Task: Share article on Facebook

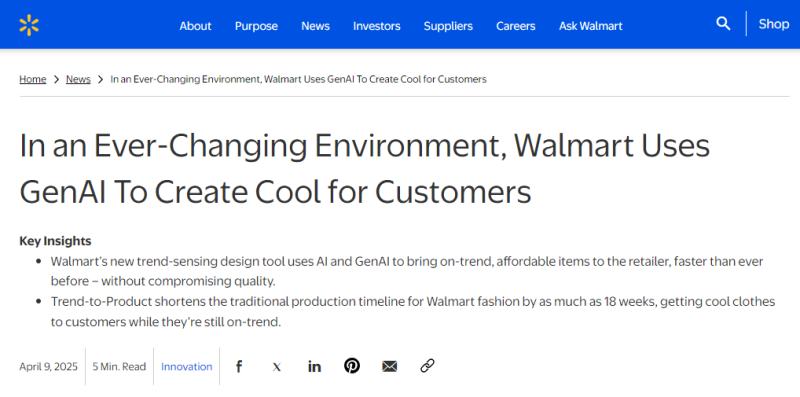Action: click(x=239, y=366)
